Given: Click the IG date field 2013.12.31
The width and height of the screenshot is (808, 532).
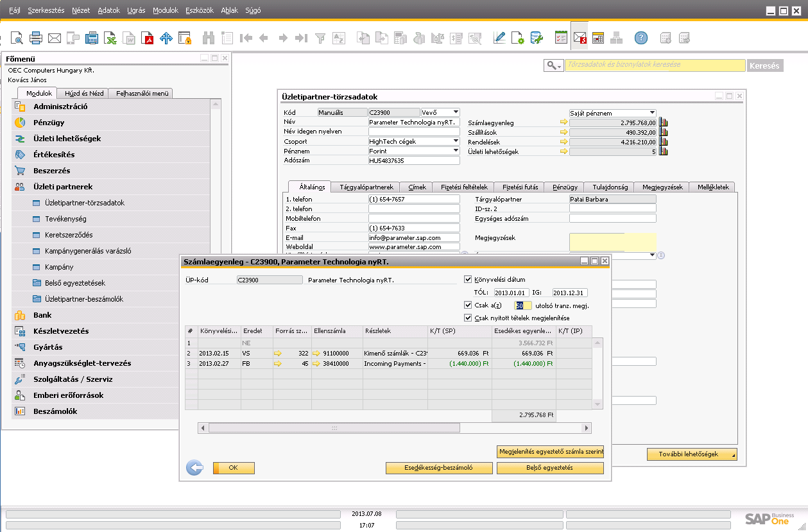Looking at the screenshot, I should (570, 293).
